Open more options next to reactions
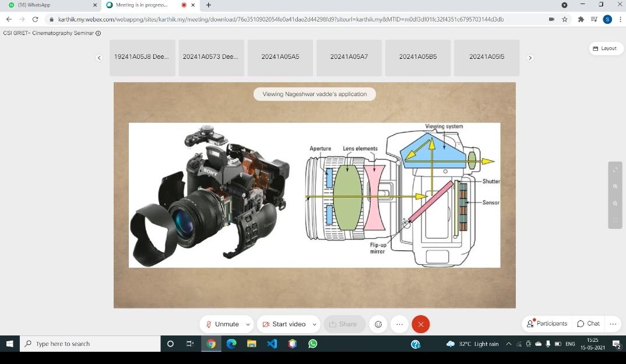The image size is (626, 364). coord(399,324)
